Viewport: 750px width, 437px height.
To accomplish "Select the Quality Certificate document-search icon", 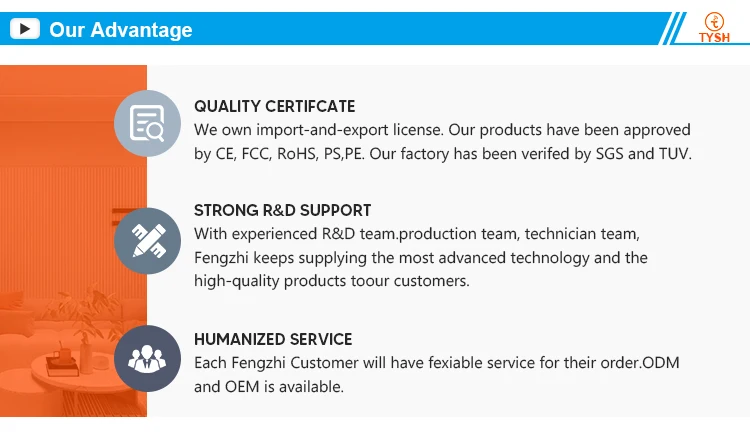I will click(x=147, y=123).
